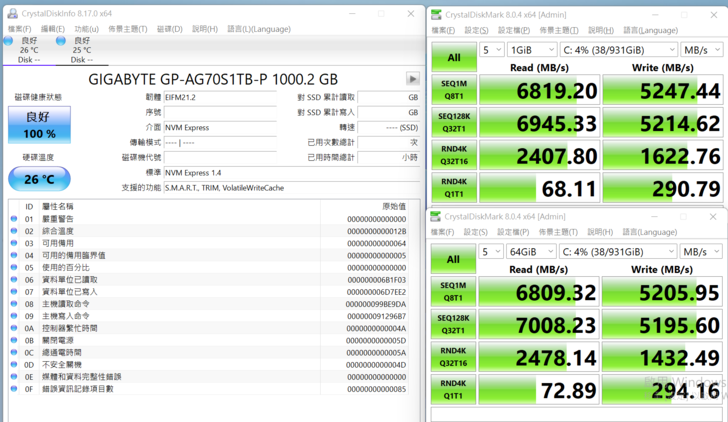This screenshot has width=728, height=422.
Task: Open test count dropdown in 1GiB window
Action: 492,49
